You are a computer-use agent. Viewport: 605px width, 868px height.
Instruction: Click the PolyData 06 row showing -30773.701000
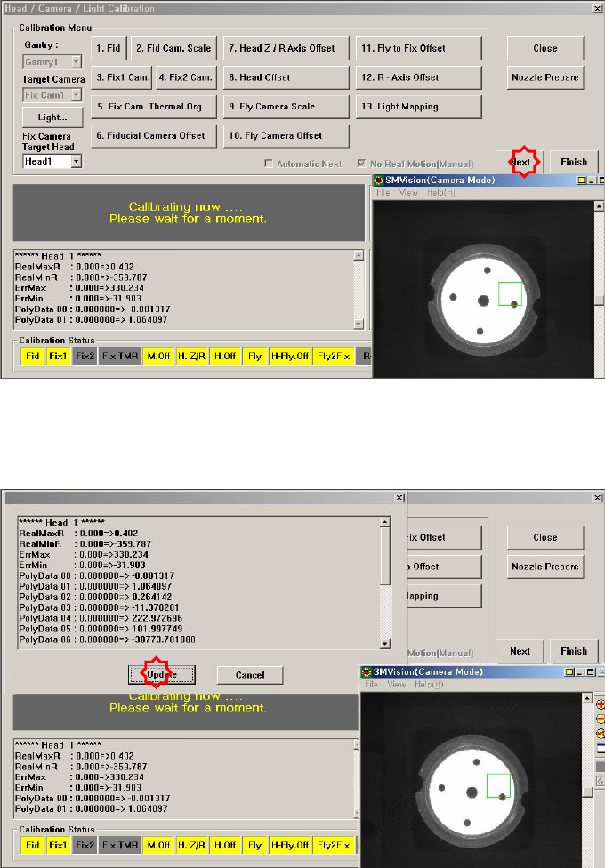[107, 639]
